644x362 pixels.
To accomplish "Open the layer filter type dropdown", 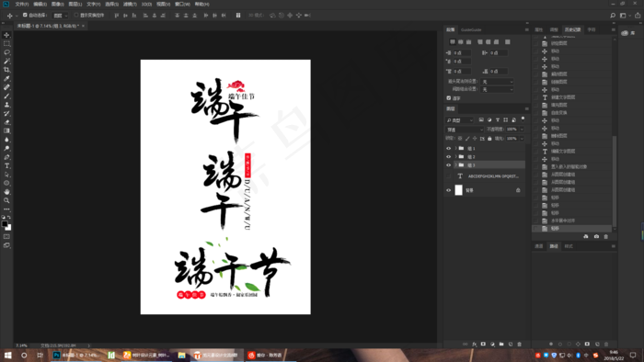I will [x=460, y=120].
